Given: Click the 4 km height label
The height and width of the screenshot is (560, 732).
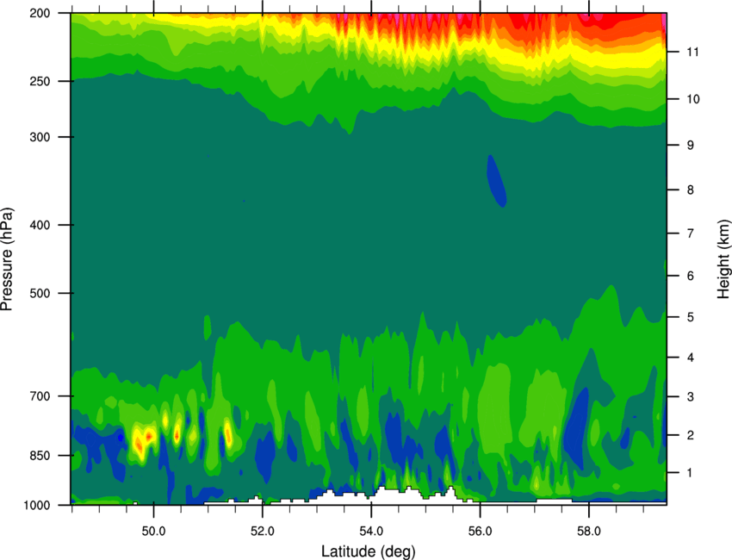Looking at the screenshot, I should pos(691,358).
